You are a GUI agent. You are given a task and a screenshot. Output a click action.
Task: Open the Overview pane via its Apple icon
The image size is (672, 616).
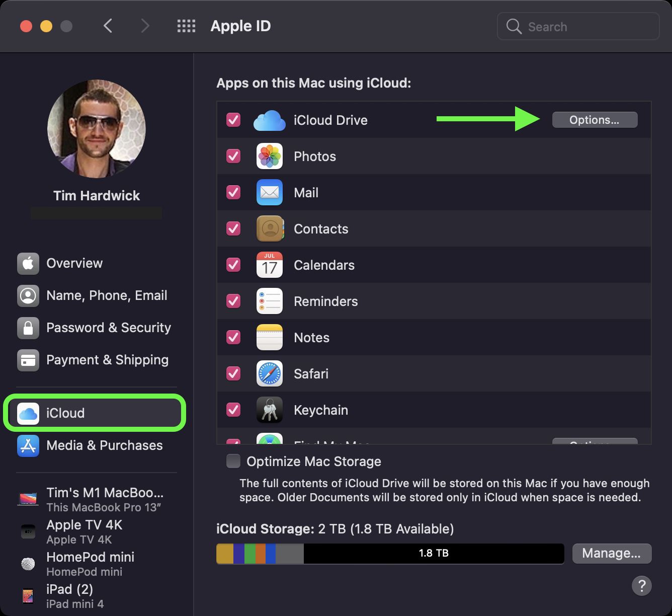click(28, 263)
